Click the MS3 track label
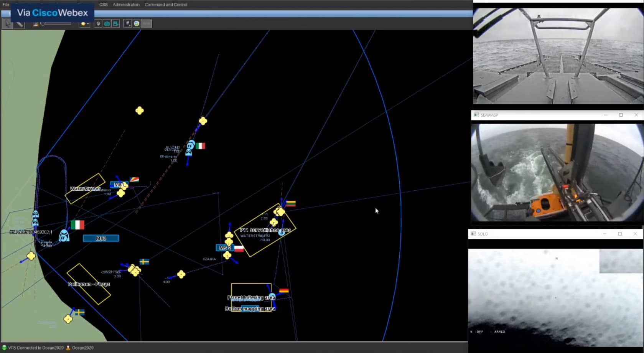This screenshot has width=644, height=353. click(101, 238)
